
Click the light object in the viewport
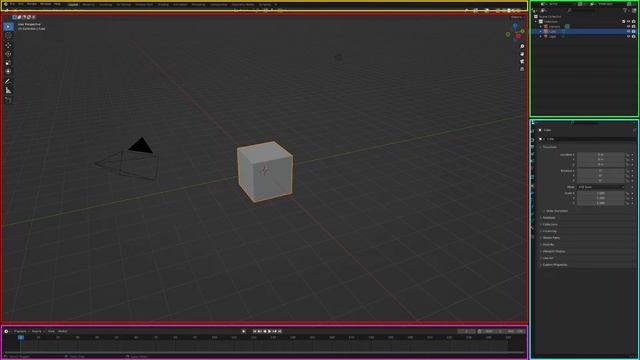click(339, 58)
